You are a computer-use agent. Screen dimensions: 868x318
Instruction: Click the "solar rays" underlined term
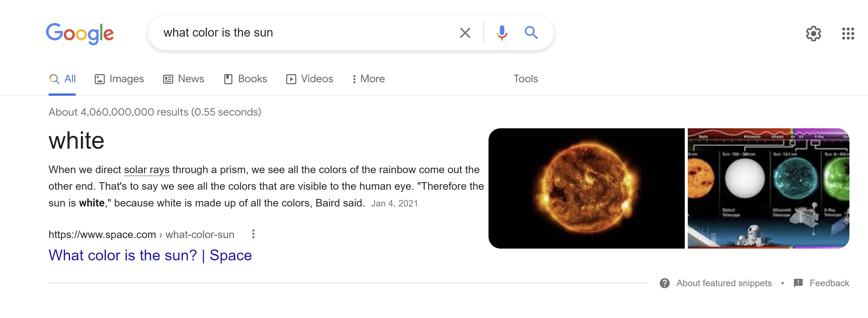[x=147, y=170]
